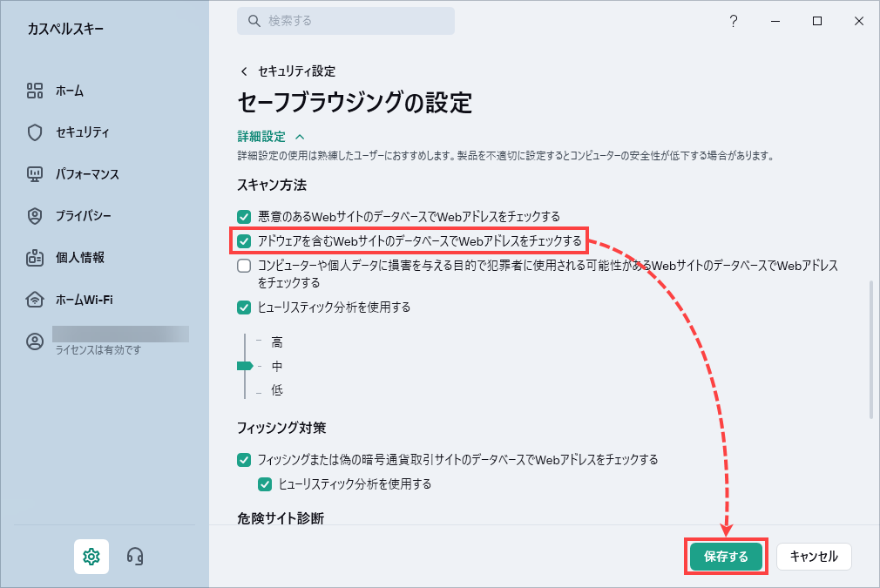Image resolution: width=880 pixels, height=588 pixels.
Task: Disable ヒューリスティック分析を使用する under スキャン方法
Action: pyautogui.click(x=247, y=307)
